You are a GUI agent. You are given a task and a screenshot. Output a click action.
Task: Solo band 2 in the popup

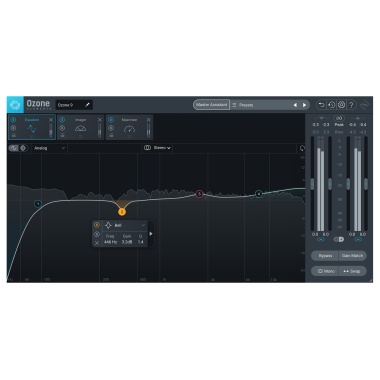click(x=97, y=234)
